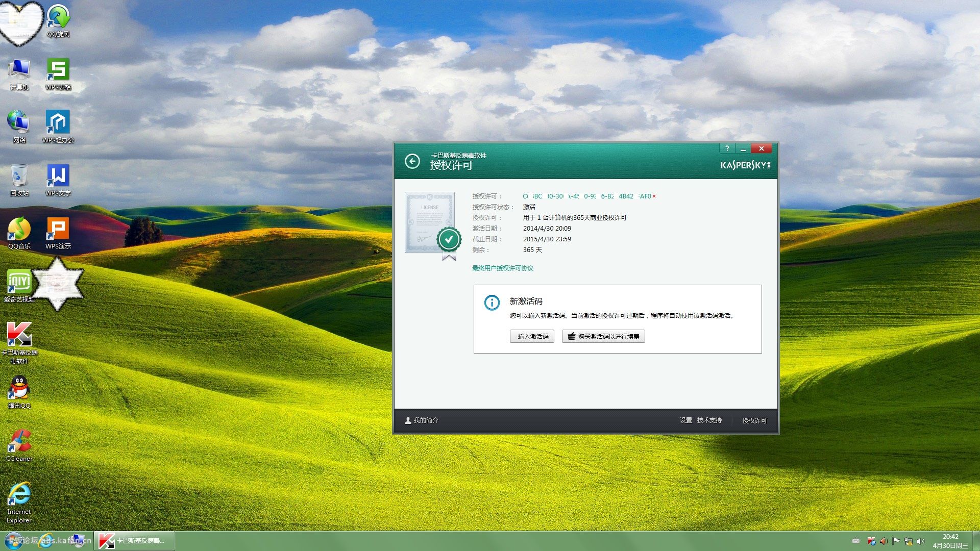980x551 pixels.
Task: Click the remaining value 365 天
Action: 532,250
